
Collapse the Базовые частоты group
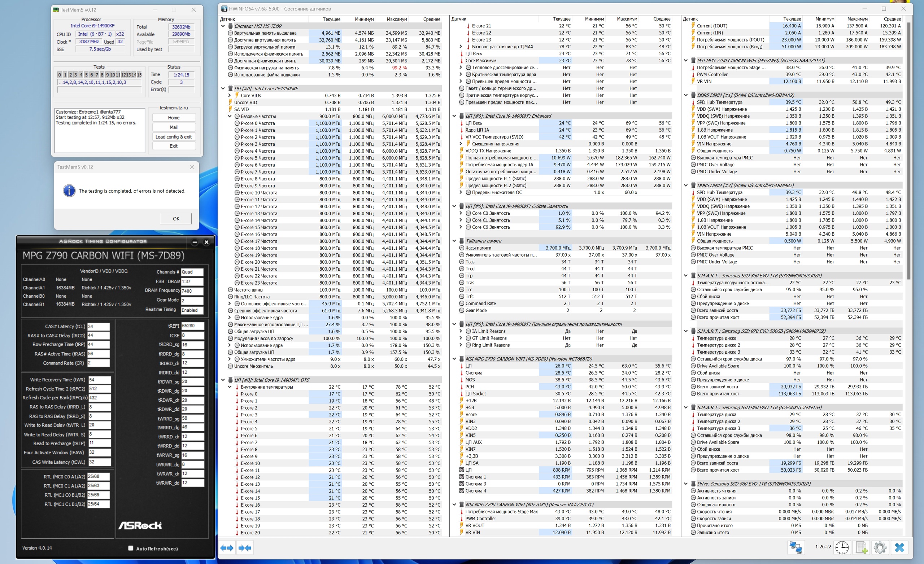pos(230,116)
